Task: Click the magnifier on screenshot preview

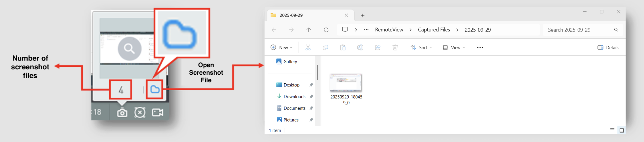Action: point(129,49)
